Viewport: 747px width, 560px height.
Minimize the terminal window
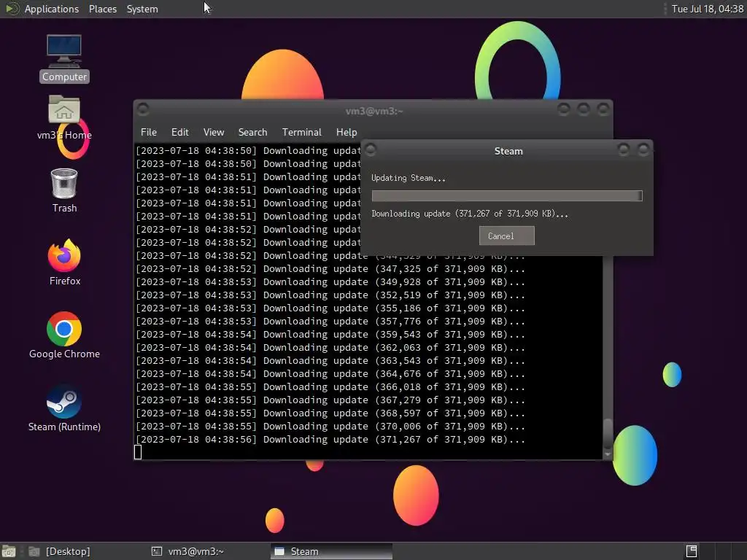(x=564, y=110)
